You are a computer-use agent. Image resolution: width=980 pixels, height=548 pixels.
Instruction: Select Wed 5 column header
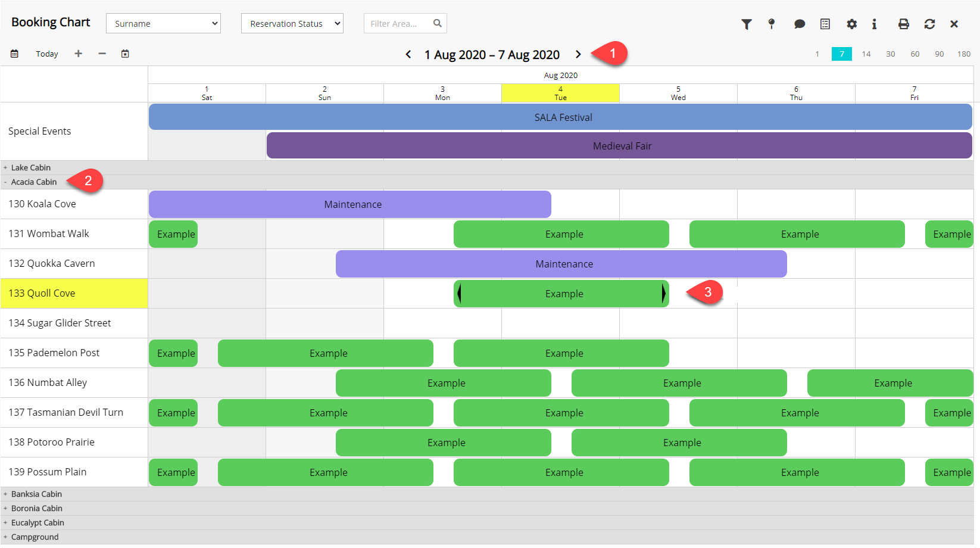click(678, 93)
